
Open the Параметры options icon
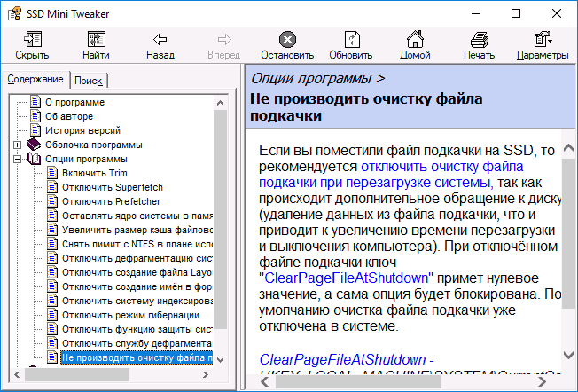pyautogui.click(x=543, y=39)
